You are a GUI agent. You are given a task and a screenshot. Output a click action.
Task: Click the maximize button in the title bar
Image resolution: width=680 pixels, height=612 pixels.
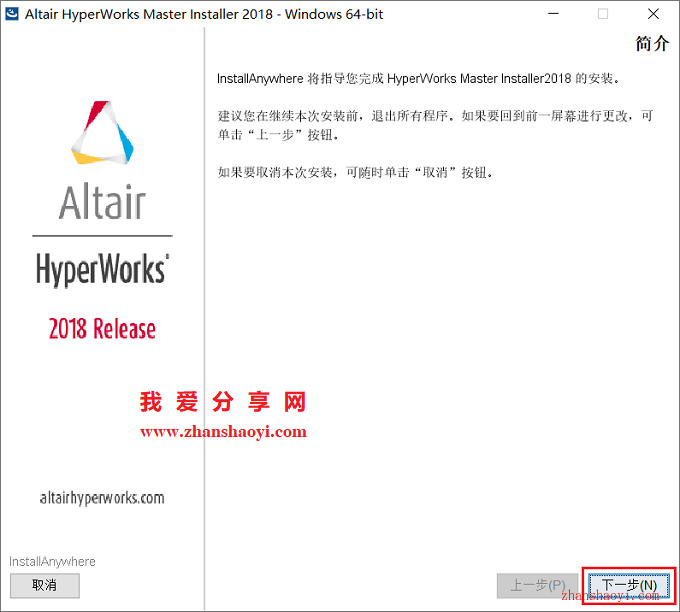[603, 14]
